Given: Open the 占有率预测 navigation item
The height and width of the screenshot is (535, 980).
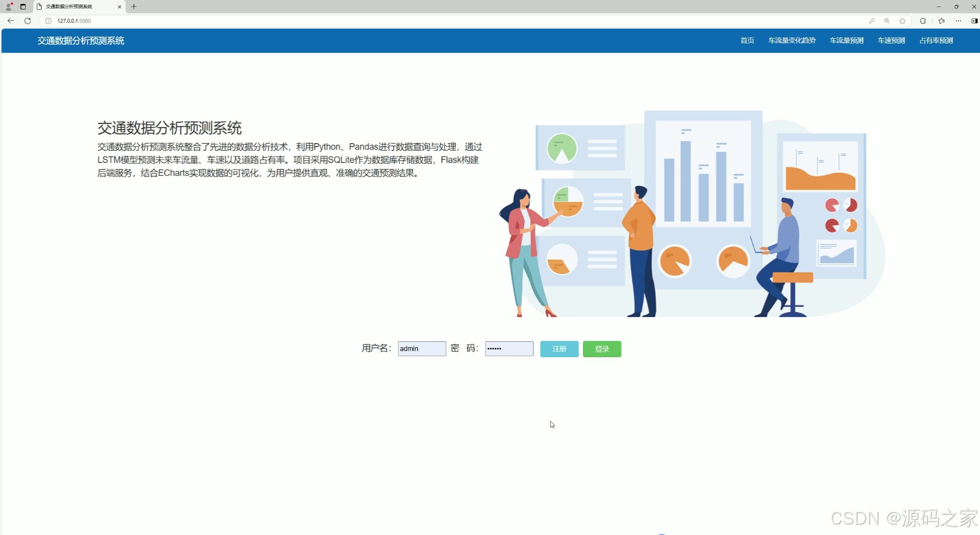Looking at the screenshot, I should point(936,40).
